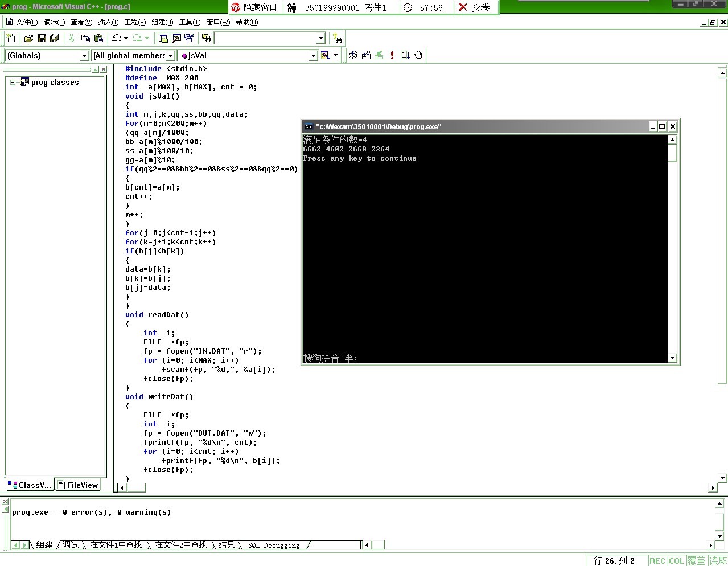This screenshot has width=728, height=566.
Task: Click console window scrollbar down arrow
Action: [672, 358]
